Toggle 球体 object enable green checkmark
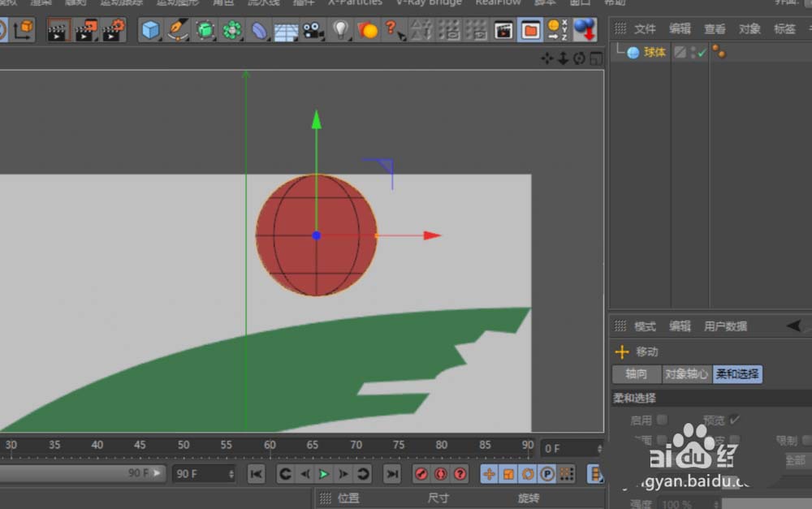The image size is (812, 509). click(701, 53)
